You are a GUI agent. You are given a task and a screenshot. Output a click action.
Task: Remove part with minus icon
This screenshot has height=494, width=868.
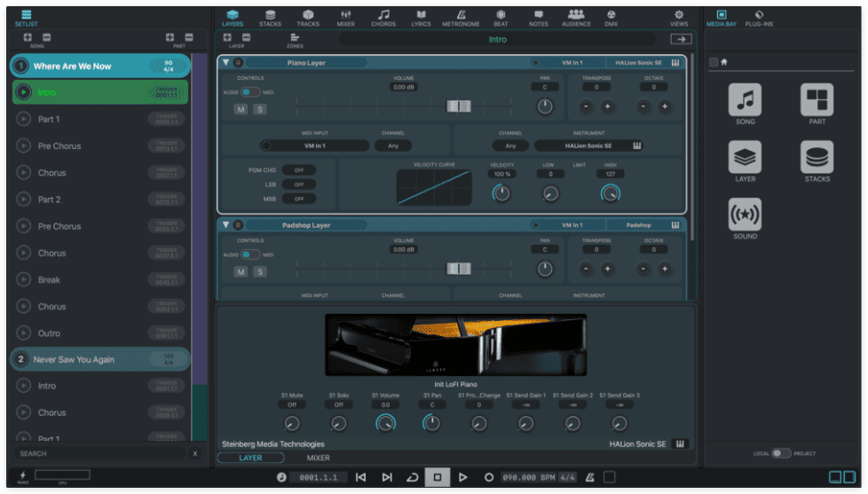click(x=189, y=37)
